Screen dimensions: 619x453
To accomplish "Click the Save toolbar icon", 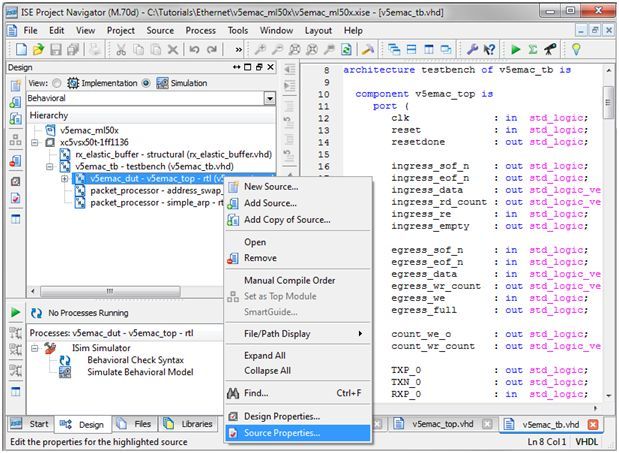I will tap(56, 49).
